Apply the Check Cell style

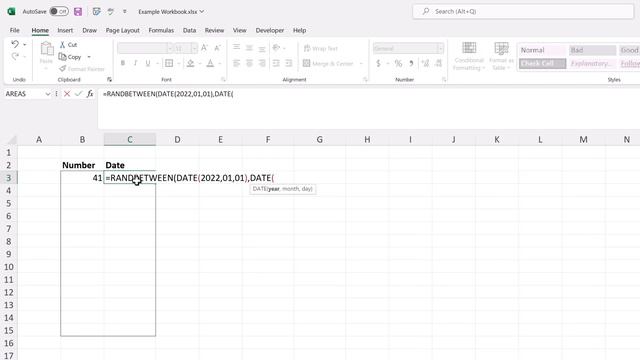(542, 64)
